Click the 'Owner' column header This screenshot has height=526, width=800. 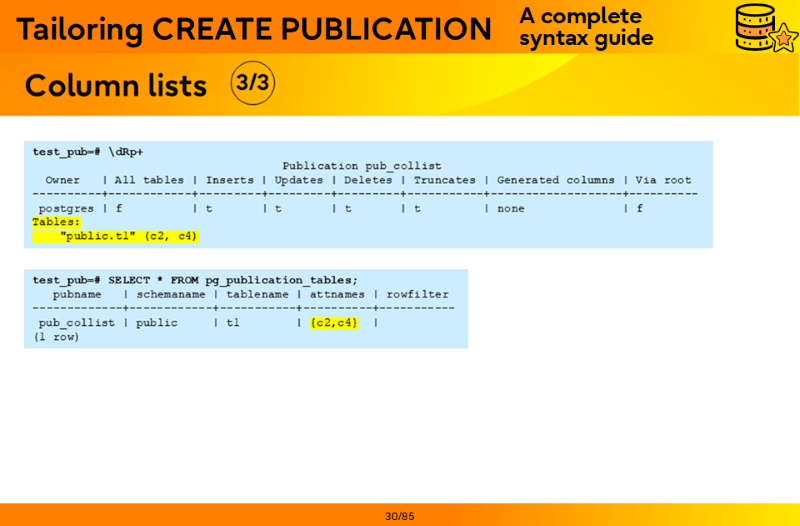[62, 180]
